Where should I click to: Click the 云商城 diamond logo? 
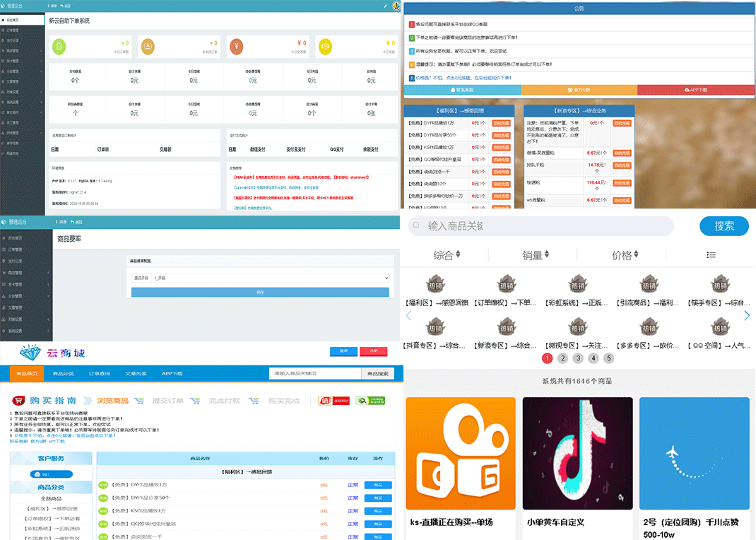(x=30, y=352)
